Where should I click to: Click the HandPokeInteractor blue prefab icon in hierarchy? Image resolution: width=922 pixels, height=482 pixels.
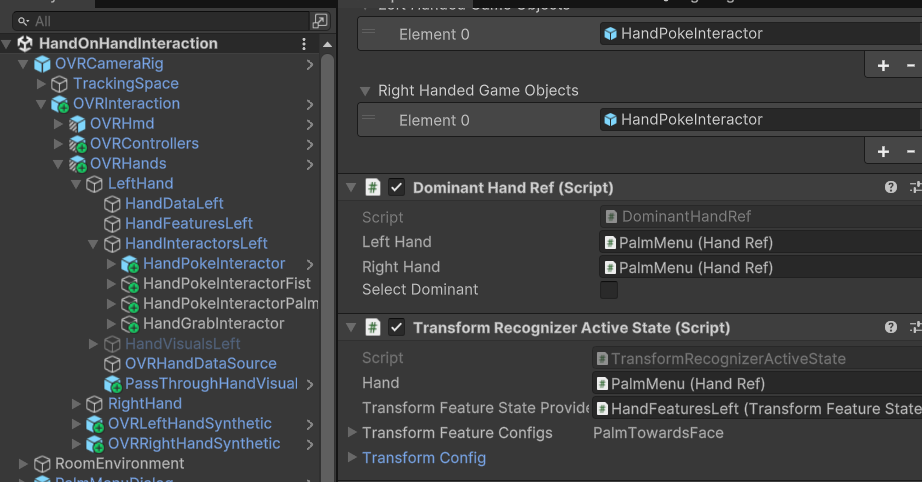[129, 264]
